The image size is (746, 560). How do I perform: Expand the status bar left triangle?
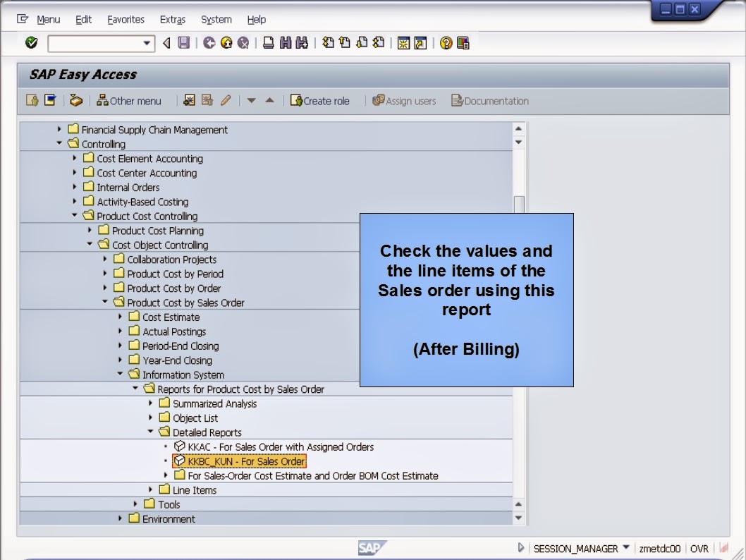click(x=520, y=548)
